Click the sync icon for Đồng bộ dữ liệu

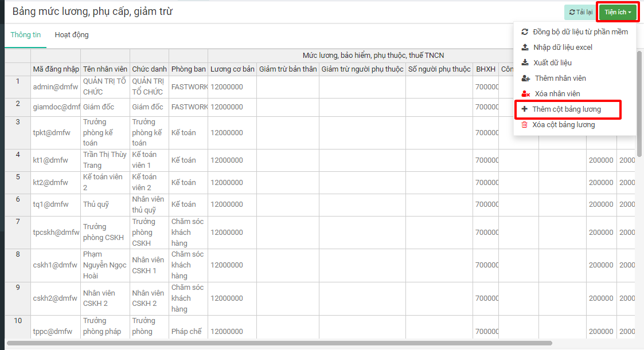pos(524,32)
